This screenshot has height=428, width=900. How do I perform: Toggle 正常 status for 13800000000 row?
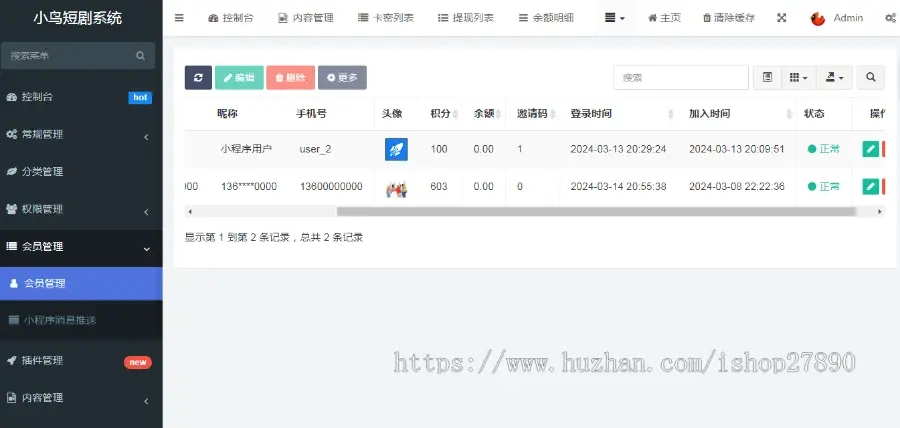[x=824, y=186]
